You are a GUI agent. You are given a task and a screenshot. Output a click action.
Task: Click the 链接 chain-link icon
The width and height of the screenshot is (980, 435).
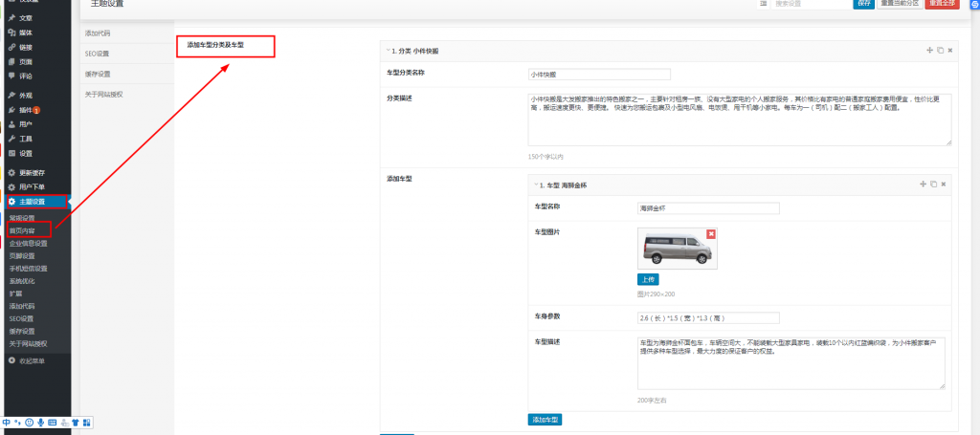click(x=11, y=47)
